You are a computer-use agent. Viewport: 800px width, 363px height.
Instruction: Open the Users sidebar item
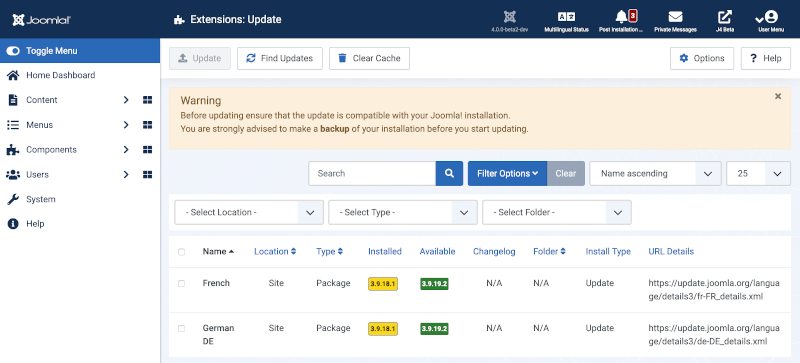point(38,175)
